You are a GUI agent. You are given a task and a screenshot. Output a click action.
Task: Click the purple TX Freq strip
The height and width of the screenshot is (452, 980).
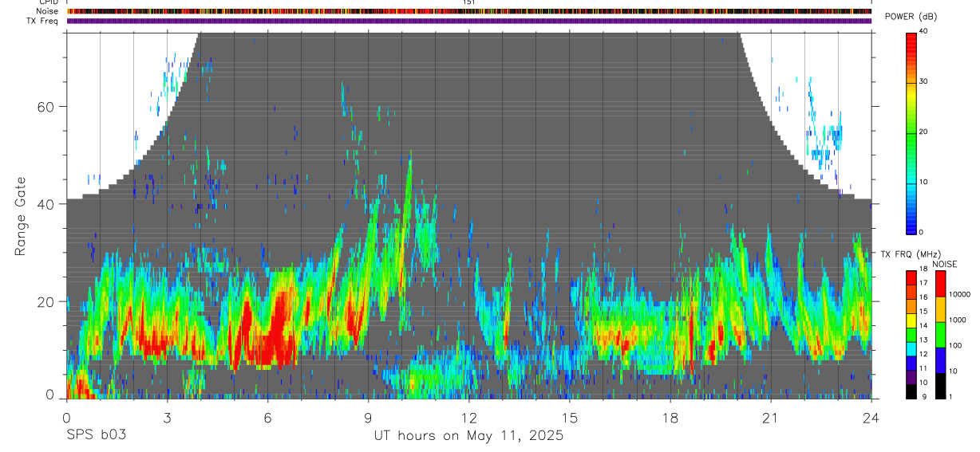pos(469,21)
